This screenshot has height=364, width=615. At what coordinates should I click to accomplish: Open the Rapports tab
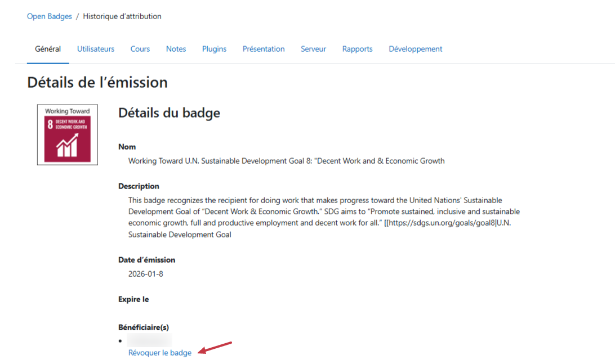[357, 49]
